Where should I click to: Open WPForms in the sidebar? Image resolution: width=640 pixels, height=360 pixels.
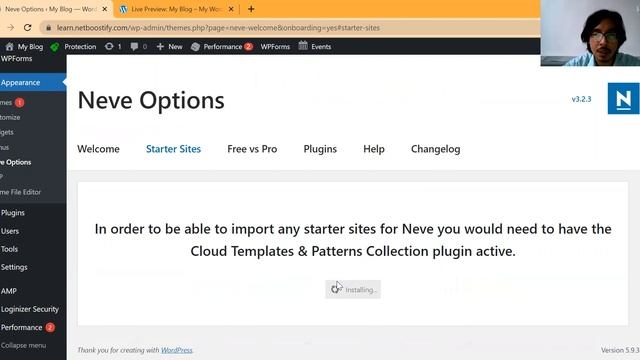tap(16, 59)
